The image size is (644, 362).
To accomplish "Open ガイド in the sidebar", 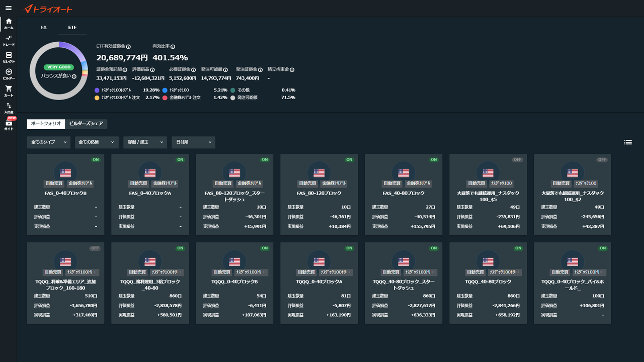I will pyautogui.click(x=9, y=125).
